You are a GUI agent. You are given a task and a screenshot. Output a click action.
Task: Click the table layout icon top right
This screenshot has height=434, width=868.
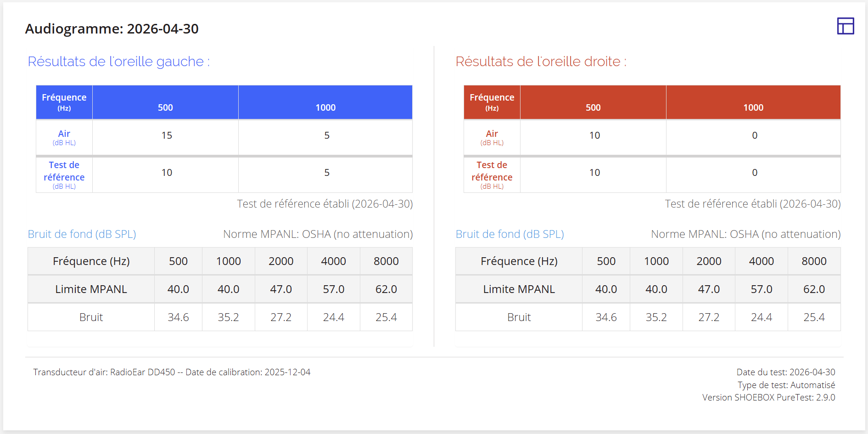[846, 26]
